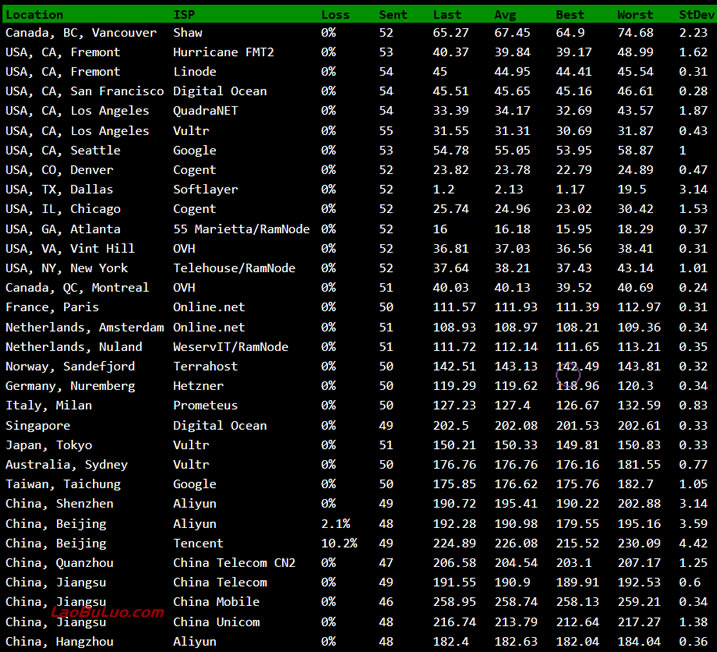Click the Tencent ISP cell
The width and height of the screenshot is (717, 652).
(x=198, y=543)
